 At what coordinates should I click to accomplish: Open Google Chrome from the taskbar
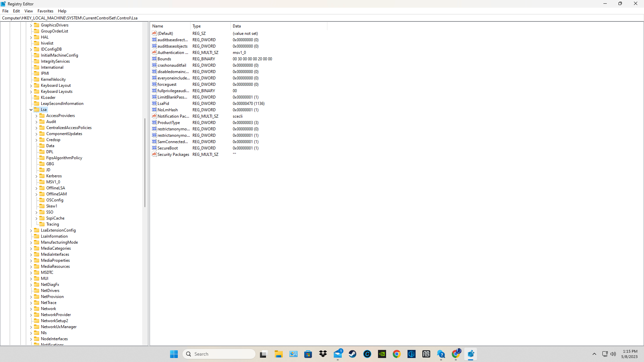[397, 354]
